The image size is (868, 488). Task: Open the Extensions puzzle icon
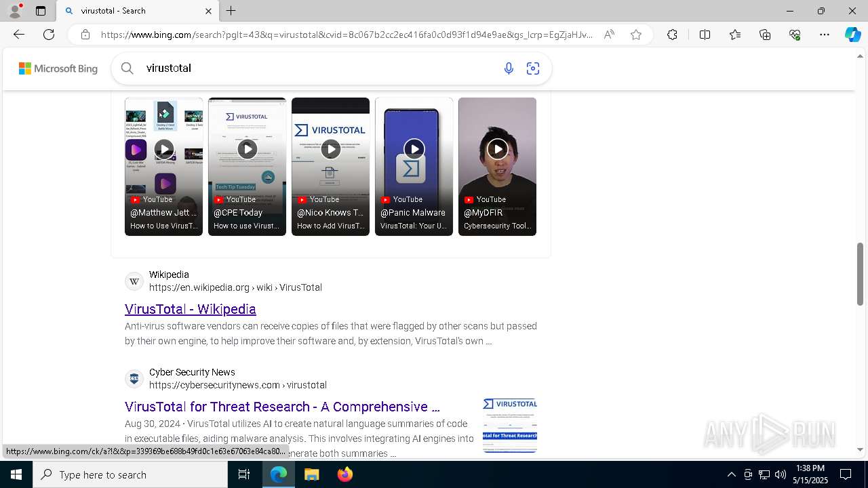coord(672,35)
